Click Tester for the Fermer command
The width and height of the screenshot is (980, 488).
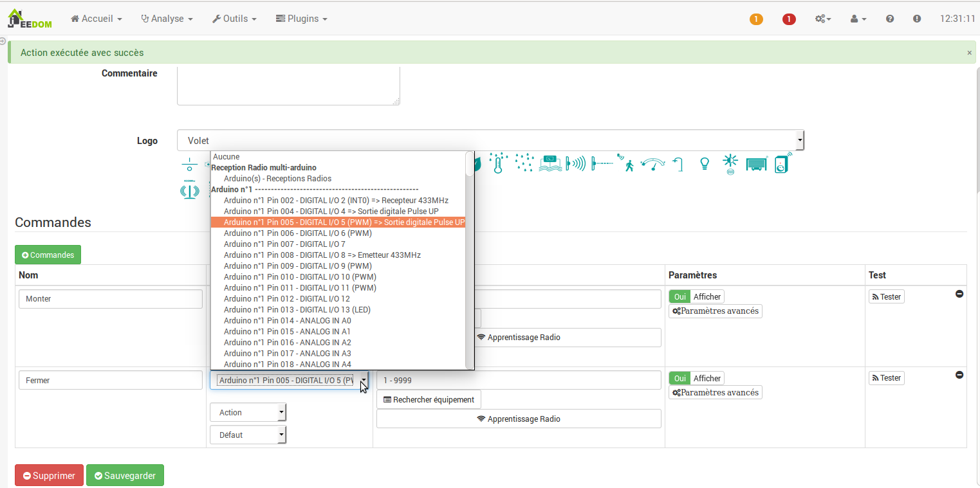pyautogui.click(x=887, y=378)
